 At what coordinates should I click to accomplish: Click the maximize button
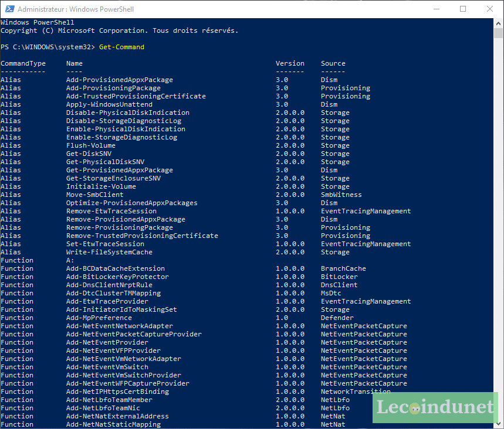462,9
